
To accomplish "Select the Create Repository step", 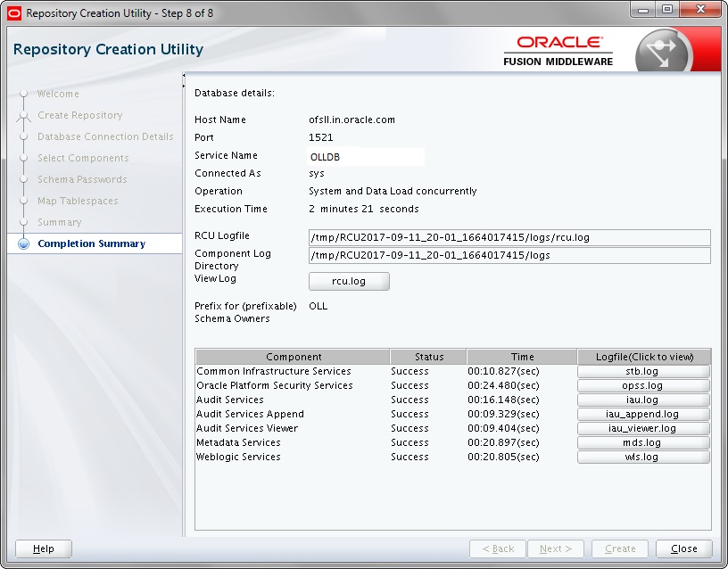I will click(x=80, y=115).
